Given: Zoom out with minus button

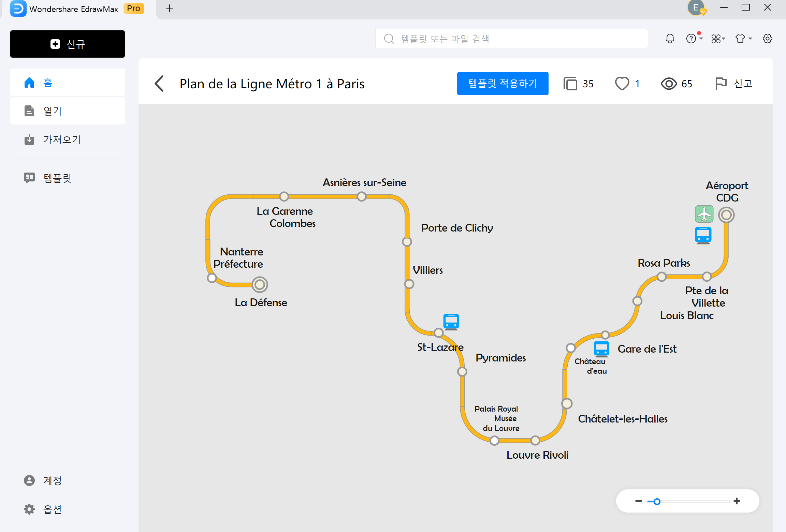Looking at the screenshot, I should (639, 501).
